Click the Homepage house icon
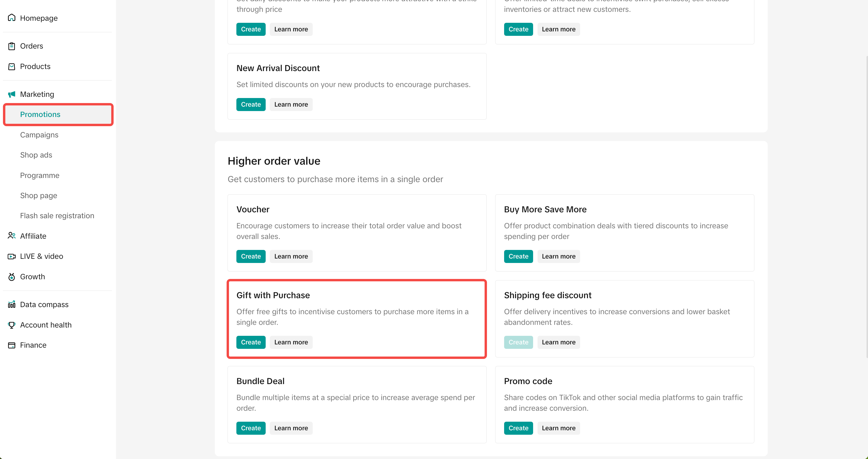Viewport: 868px width, 459px height. coord(12,17)
